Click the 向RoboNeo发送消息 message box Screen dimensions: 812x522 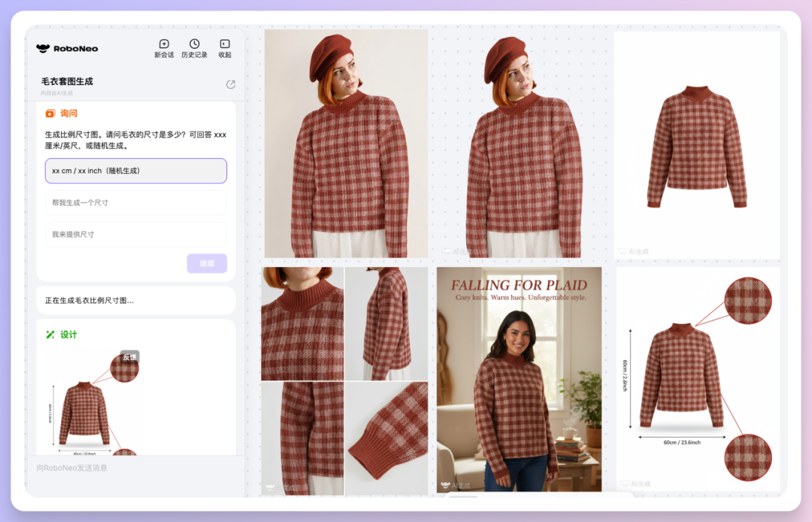[135, 468]
